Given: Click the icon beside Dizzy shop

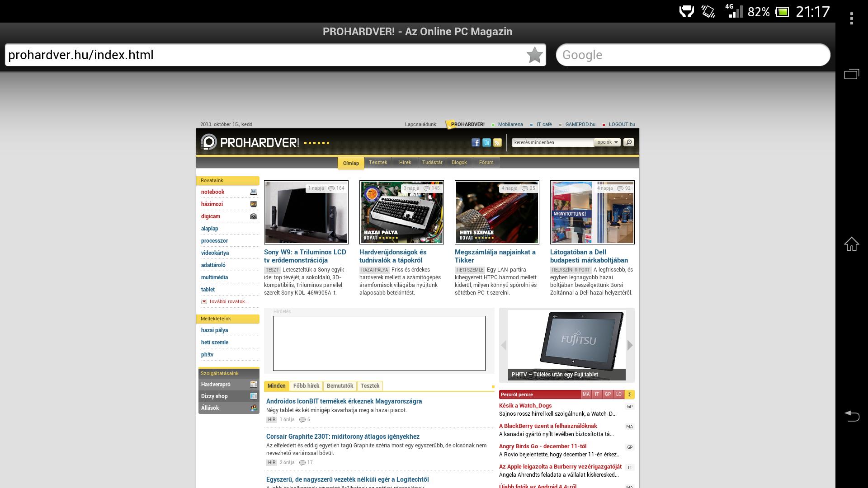Looking at the screenshot, I should (x=254, y=396).
